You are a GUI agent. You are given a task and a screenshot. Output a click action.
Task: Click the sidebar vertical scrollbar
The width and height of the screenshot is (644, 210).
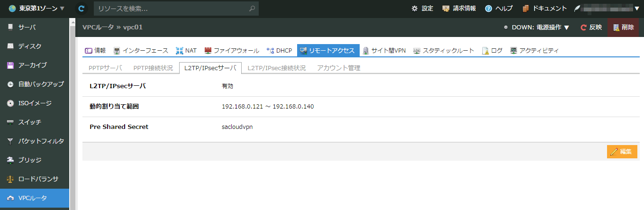tap(73, 114)
